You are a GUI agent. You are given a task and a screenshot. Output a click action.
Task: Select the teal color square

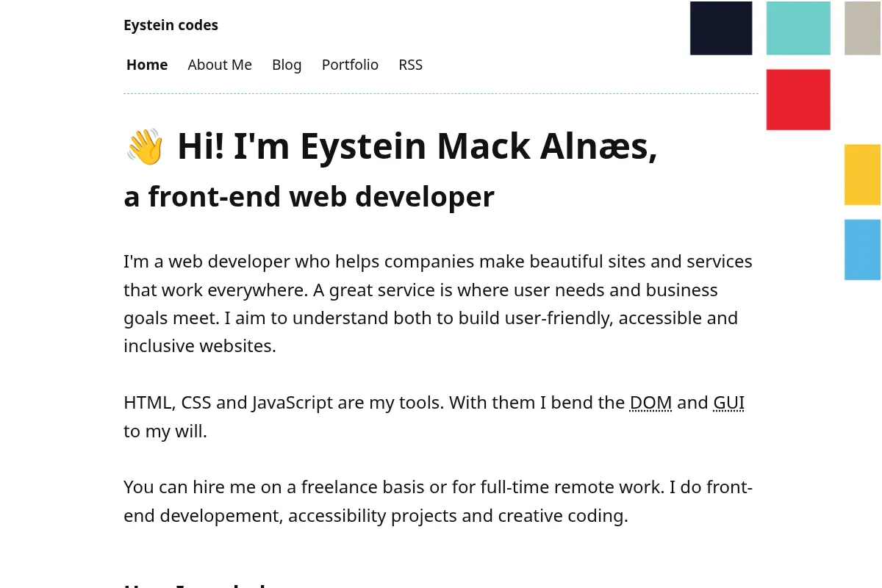798,28
